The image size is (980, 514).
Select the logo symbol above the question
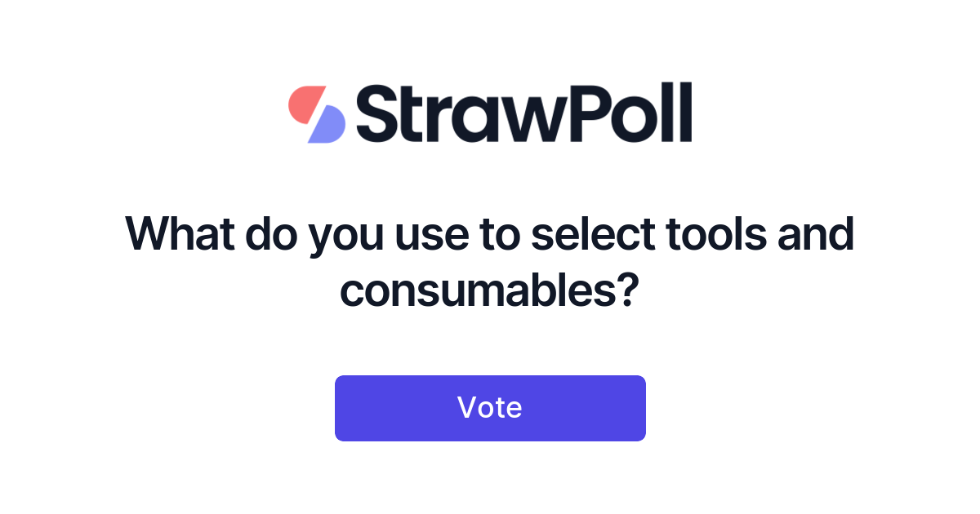318,114
